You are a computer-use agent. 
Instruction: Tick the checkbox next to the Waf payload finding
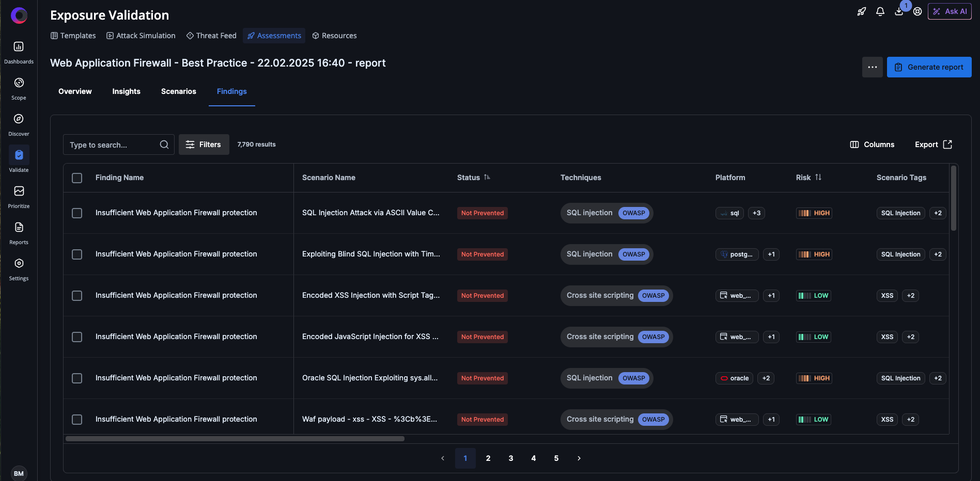pos(77,420)
